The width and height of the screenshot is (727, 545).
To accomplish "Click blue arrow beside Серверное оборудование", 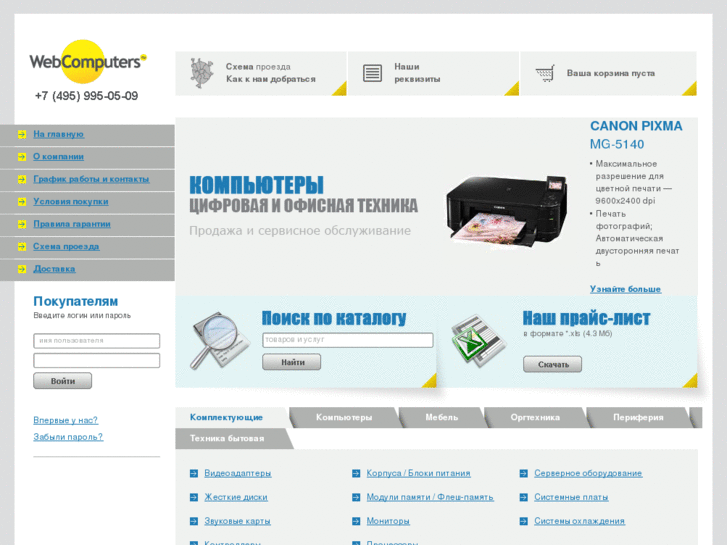I will 523,474.
